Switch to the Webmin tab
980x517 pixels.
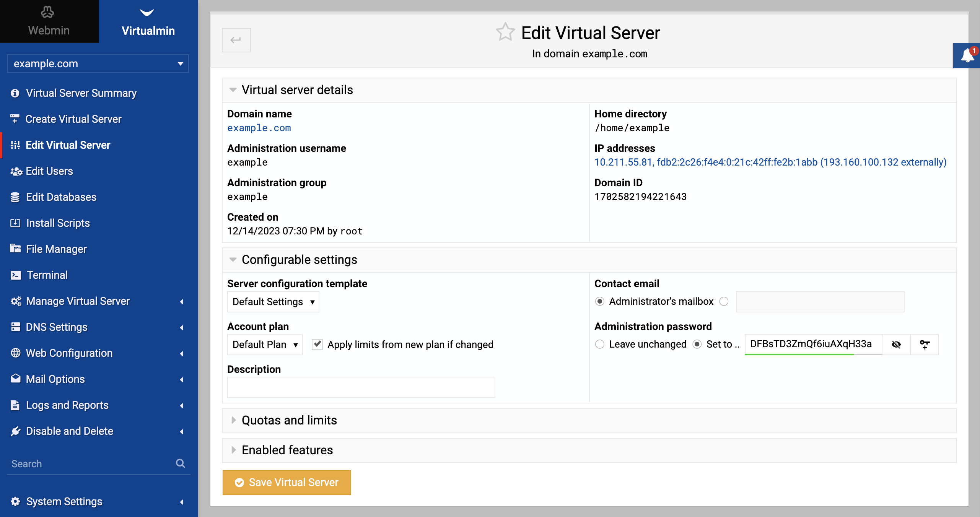[49, 21]
